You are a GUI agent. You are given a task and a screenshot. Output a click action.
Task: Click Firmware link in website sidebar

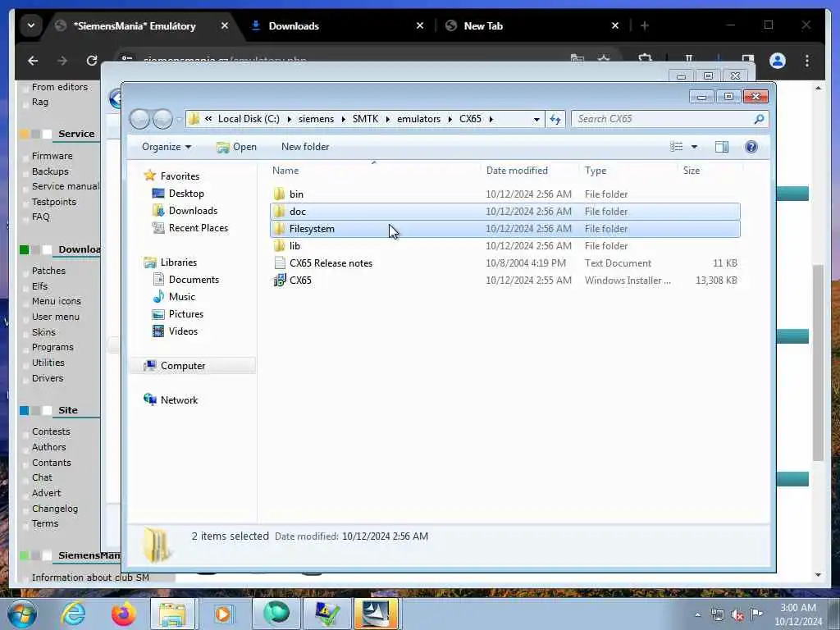tap(52, 156)
